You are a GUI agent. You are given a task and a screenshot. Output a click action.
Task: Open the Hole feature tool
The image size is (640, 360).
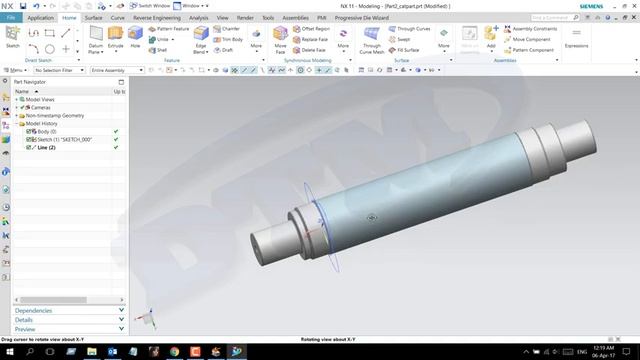136,38
